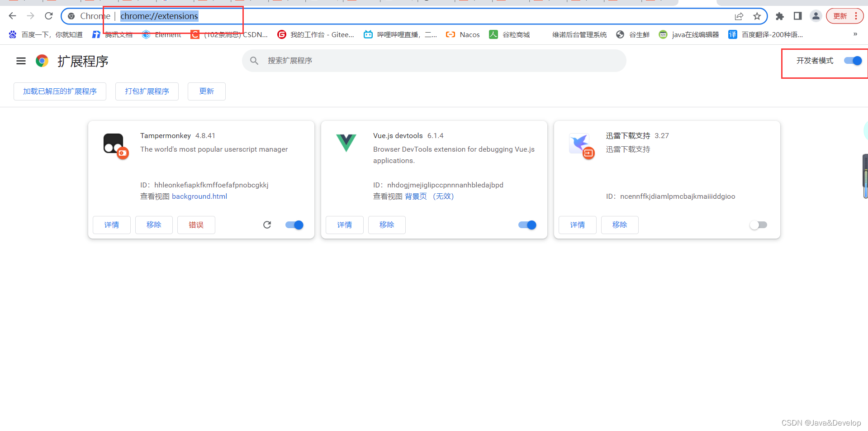Reload the page with the refresh icon
Viewport: 868px width, 431px height.
(x=49, y=16)
